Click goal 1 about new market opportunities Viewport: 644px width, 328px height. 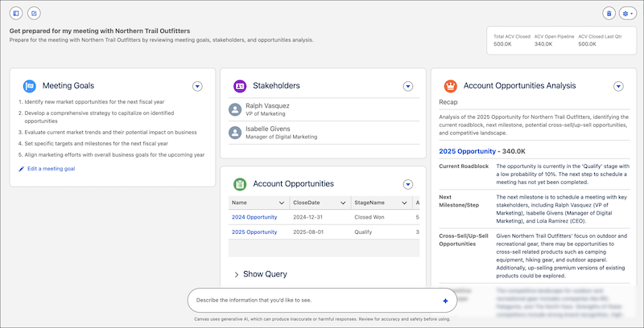click(94, 101)
